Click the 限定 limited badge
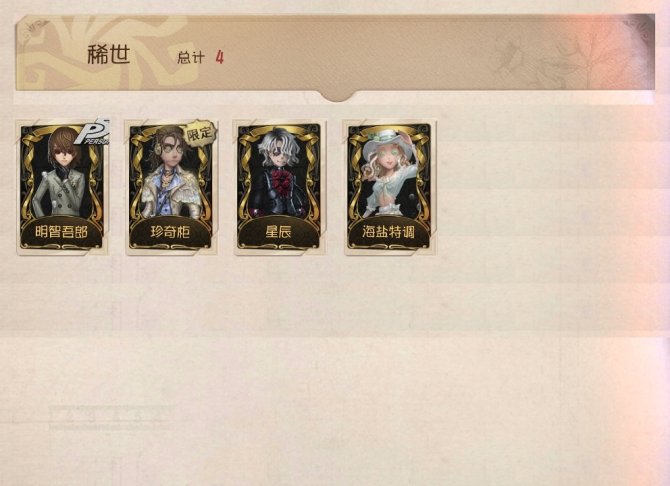Screen dimensions: 670x486 [x=200, y=133]
